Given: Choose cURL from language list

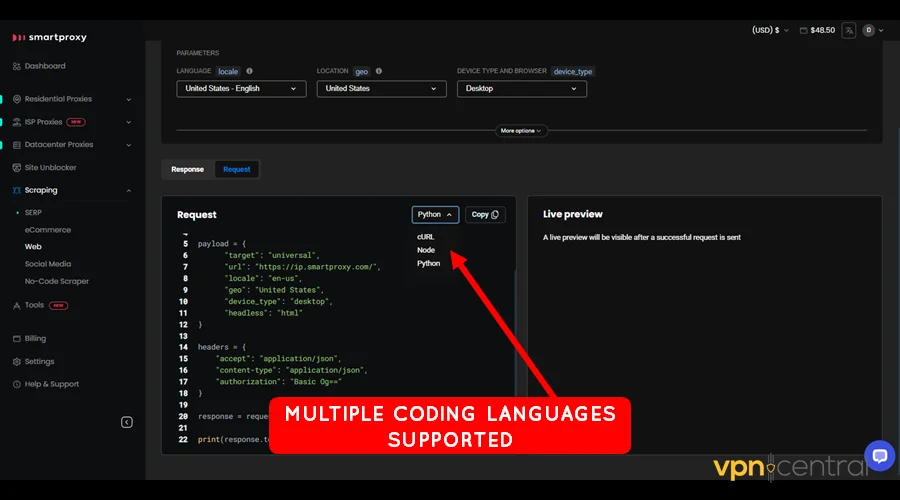Looking at the screenshot, I should click(x=425, y=237).
